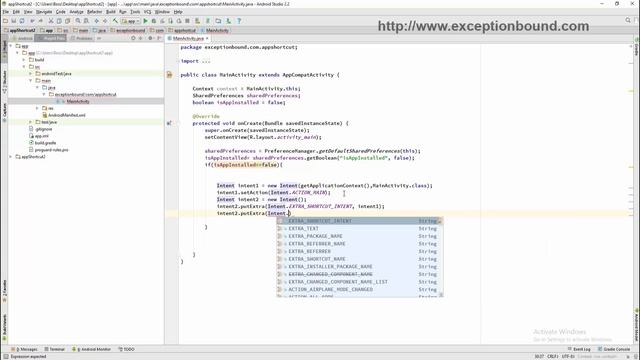Viewport: 640px width, 360px height.
Task: Click the Copy toolbar icon
Action: pyautogui.click(x=59, y=21)
